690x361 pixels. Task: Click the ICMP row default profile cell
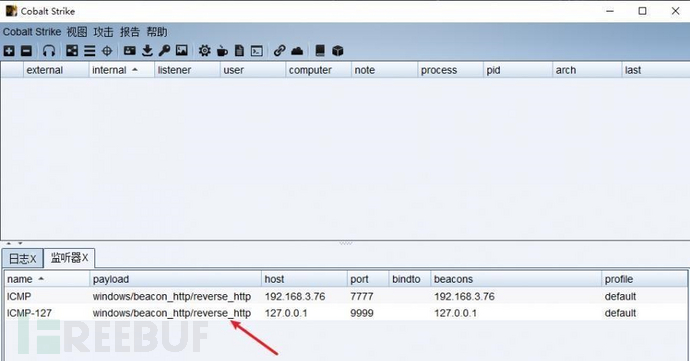[x=644, y=296]
